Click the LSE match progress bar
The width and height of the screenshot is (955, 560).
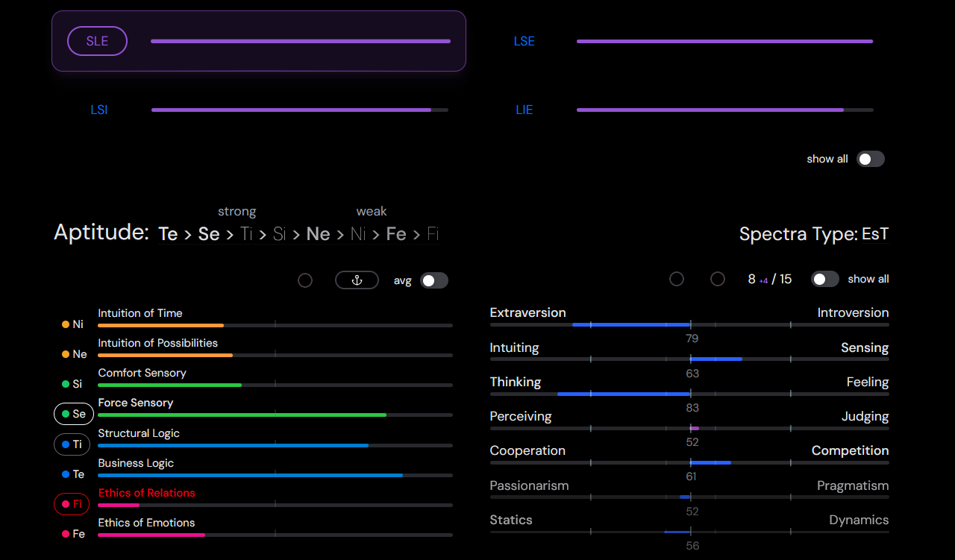click(x=724, y=41)
